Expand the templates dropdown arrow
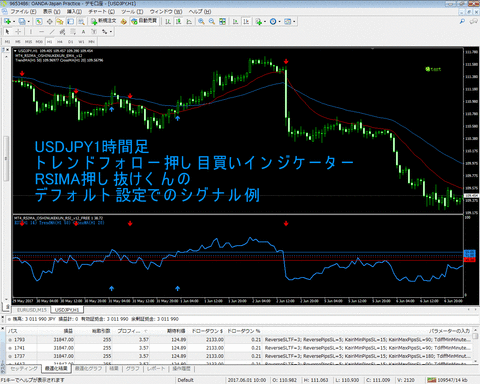 294,22
